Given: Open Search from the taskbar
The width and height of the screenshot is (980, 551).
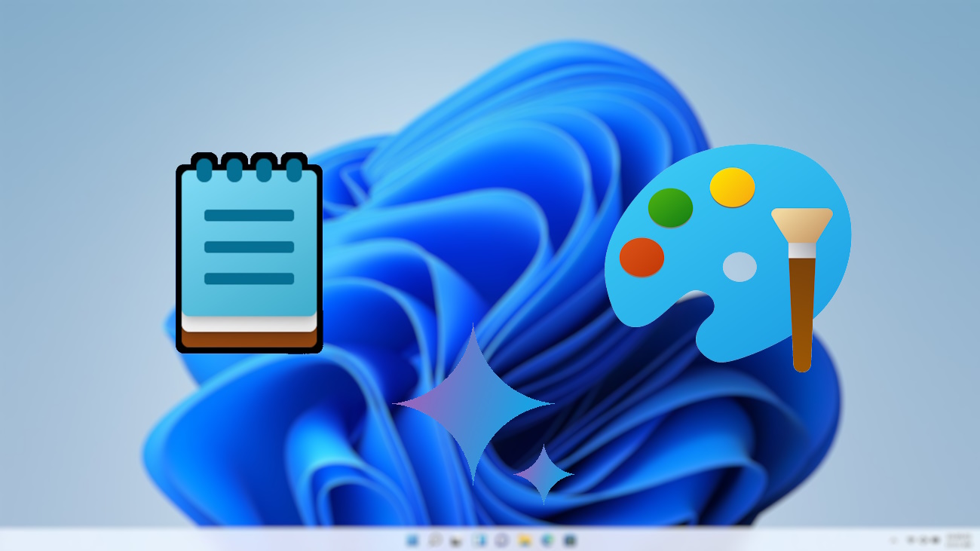Looking at the screenshot, I should [435, 540].
